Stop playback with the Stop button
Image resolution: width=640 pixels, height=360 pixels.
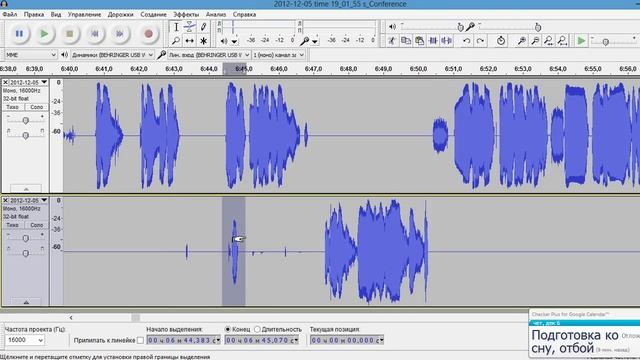coord(70,34)
